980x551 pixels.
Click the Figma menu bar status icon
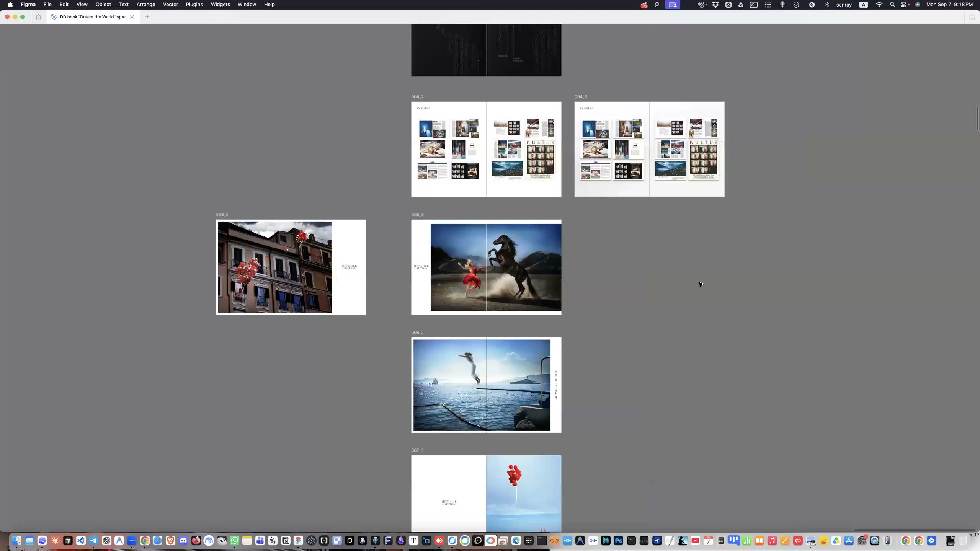[x=657, y=5]
